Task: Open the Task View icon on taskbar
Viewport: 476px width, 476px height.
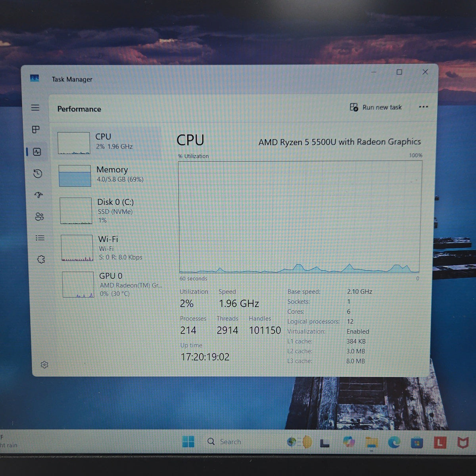Action: [x=325, y=442]
